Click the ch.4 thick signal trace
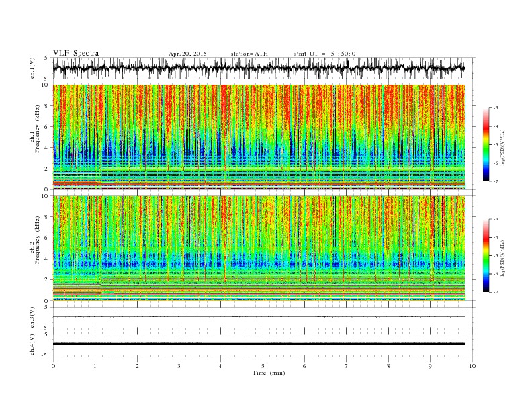 259,344
